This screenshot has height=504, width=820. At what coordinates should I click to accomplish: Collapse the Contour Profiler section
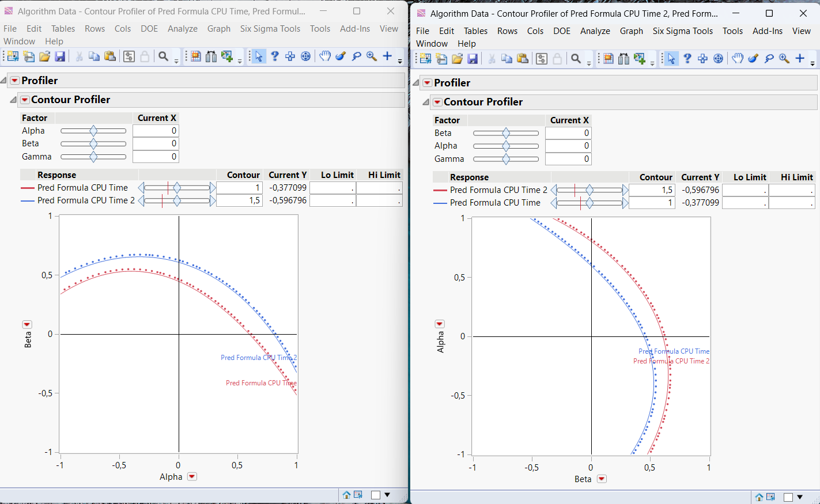[13, 99]
